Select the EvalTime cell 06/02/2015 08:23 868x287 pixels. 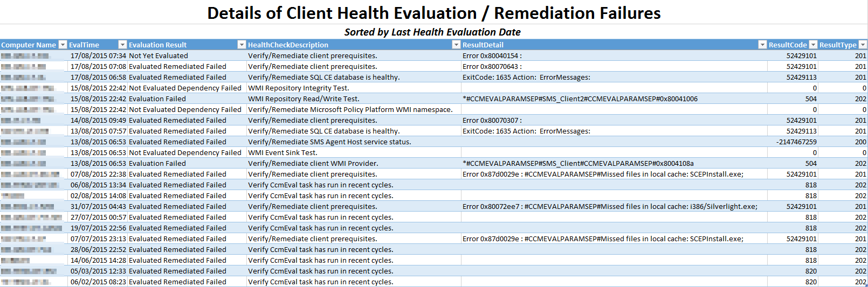tap(98, 282)
